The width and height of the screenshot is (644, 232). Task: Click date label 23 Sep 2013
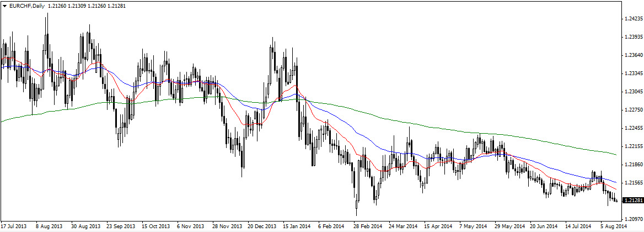pos(121,226)
